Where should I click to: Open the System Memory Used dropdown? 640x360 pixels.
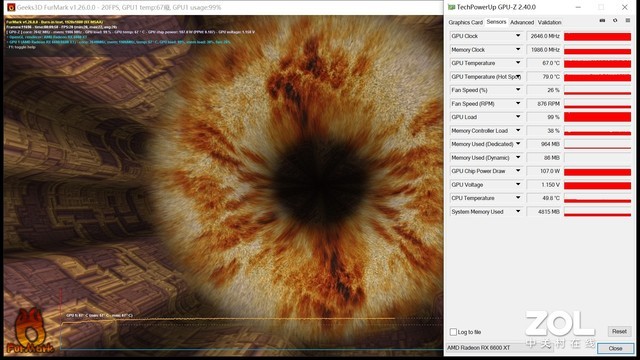518,211
